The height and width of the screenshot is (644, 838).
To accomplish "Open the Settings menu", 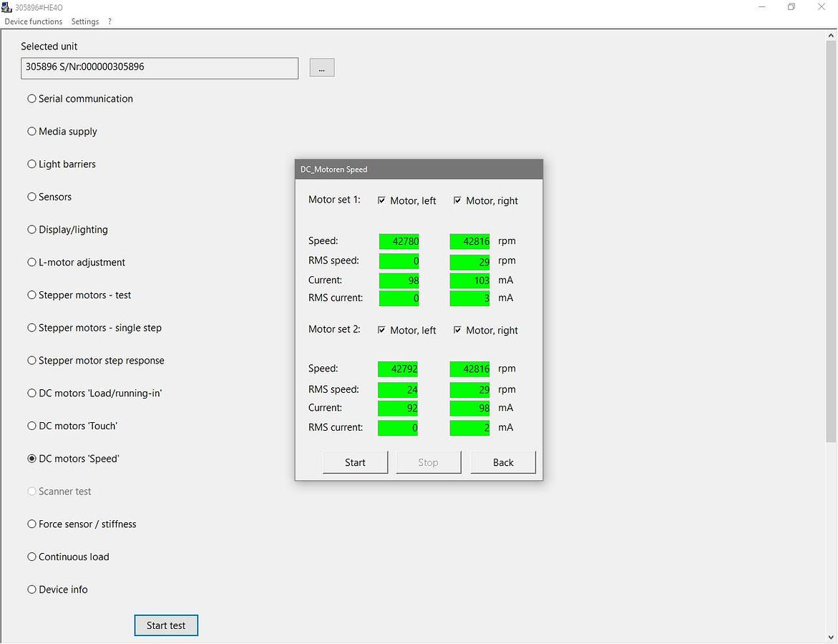I will (x=85, y=21).
